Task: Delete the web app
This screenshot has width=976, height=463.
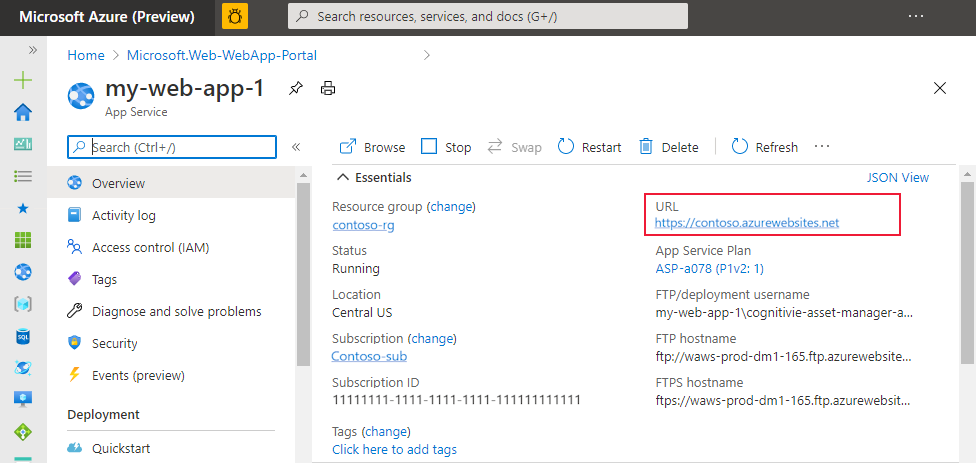Action: point(669,147)
